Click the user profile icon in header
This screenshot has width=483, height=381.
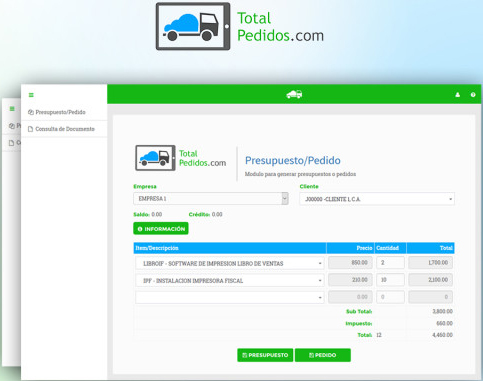pos(458,95)
